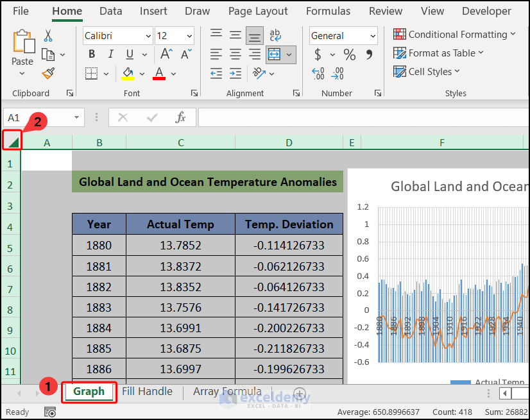Open the Calibri font name dropdown
530x420 pixels.
tap(148, 36)
